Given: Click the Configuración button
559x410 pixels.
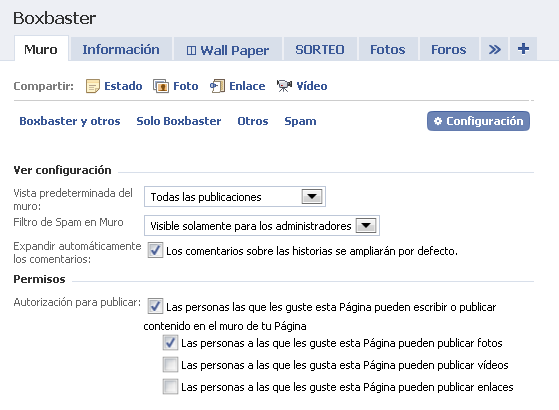Looking at the screenshot, I should pyautogui.click(x=478, y=121).
